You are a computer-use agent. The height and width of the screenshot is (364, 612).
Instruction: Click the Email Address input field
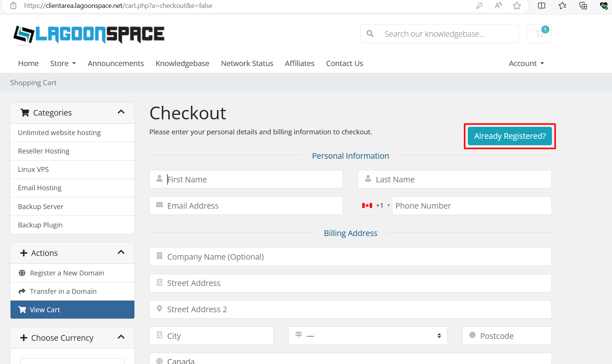252,206
